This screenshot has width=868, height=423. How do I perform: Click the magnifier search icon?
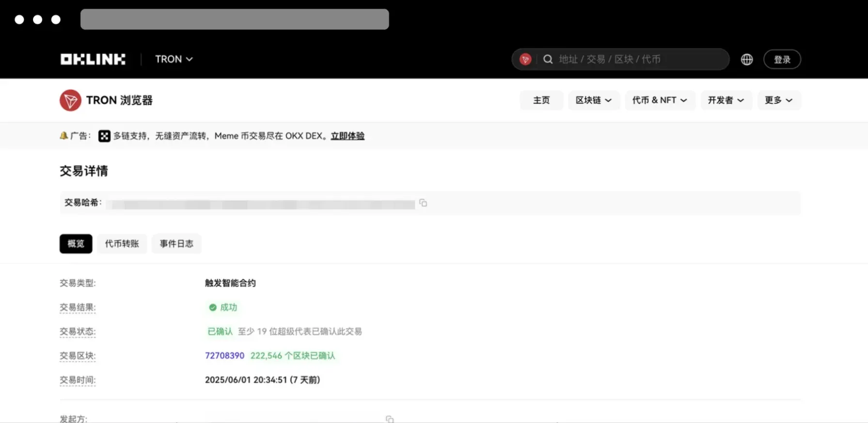coord(548,59)
